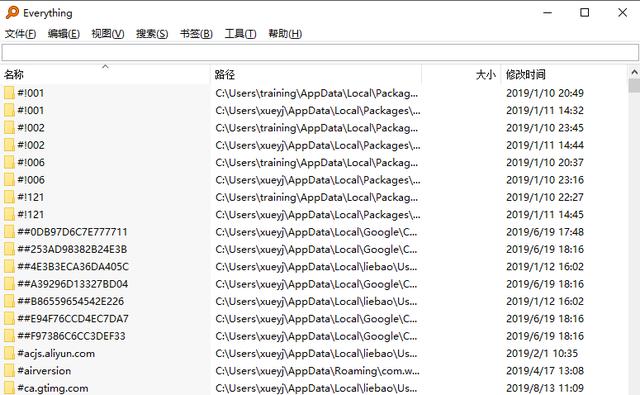The width and height of the screenshot is (640, 395).
Task: Click the date 2019/1/10 20:49
Action: (545, 93)
